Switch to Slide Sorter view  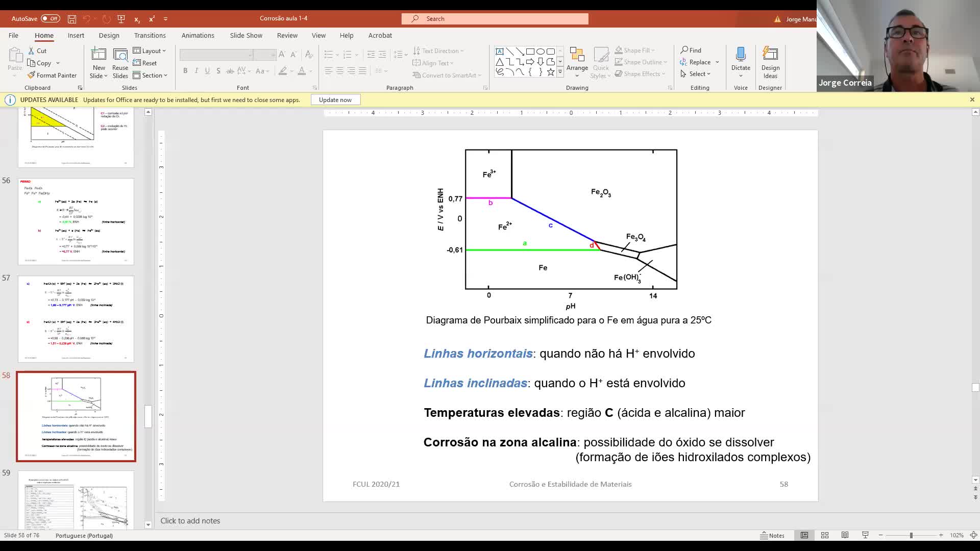pyautogui.click(x=824, y=535)
